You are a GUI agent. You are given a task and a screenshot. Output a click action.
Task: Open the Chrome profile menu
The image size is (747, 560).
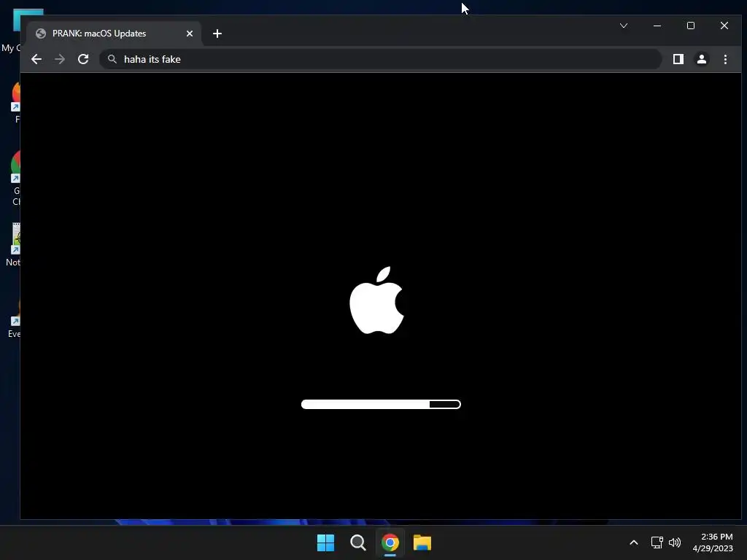[x=702, y=59]
